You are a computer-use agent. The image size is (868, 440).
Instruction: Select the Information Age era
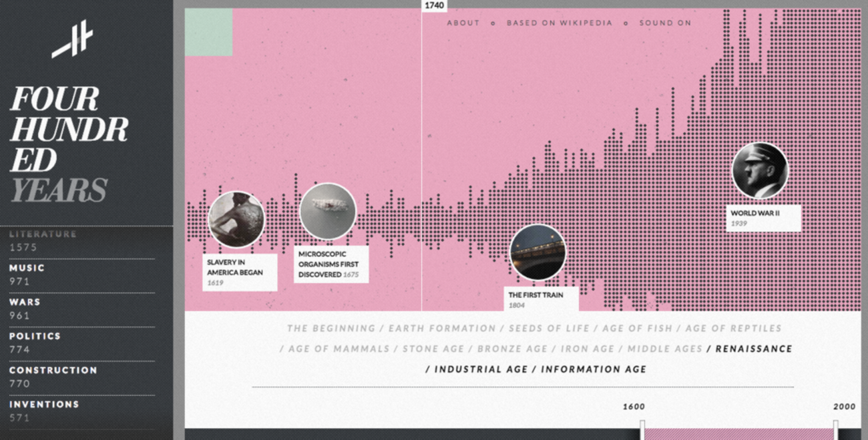[x=594, y=369]
